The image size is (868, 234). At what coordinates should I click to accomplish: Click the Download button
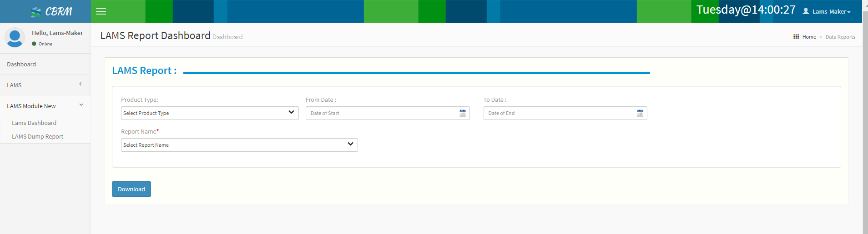tap(131, 189)
